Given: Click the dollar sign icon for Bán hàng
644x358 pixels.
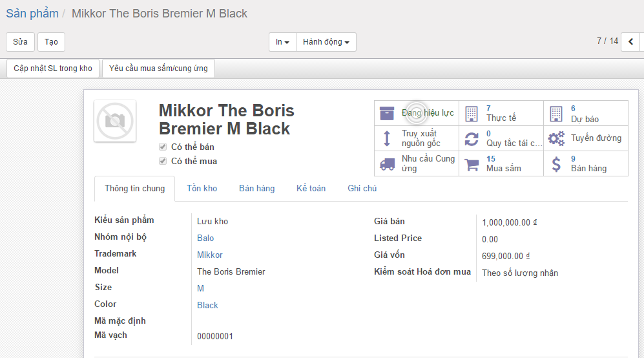Looking at the screenshot, I should (x=556, y=164).
